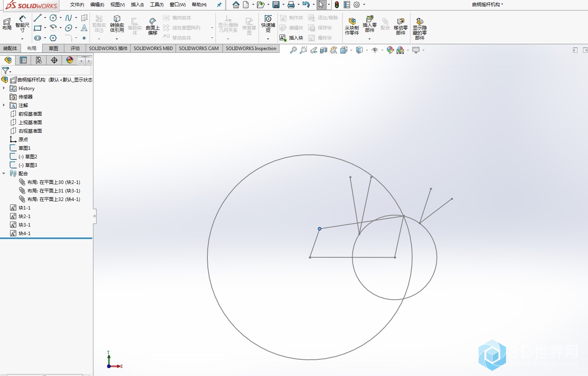Click 曲面上偏移 Offset On Surface
The width and height of the screenshot is (588, 376).
152,26
